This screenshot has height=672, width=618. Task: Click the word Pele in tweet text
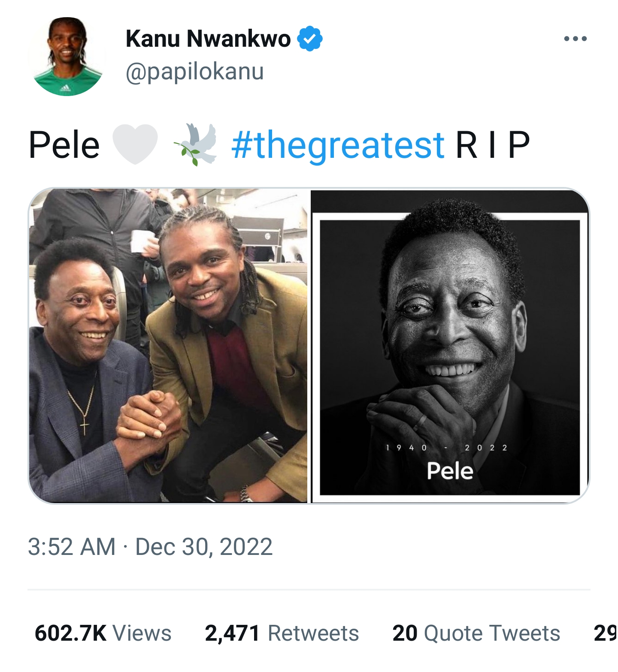64,145
